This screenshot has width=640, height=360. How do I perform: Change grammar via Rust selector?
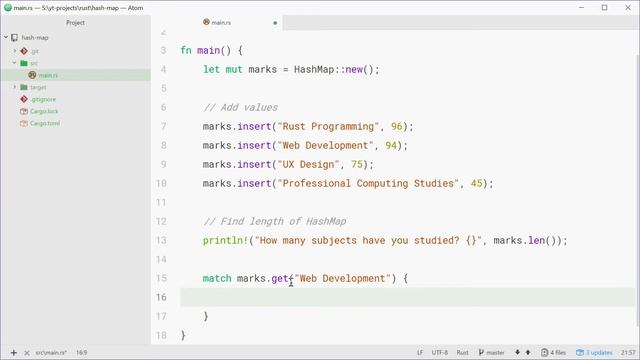pos(462,353)
